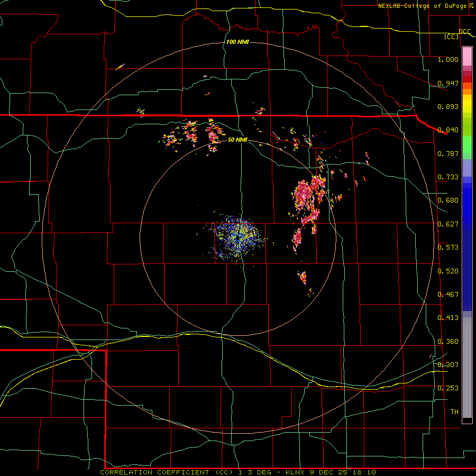Screen dimensions: 476x476
Task: Select the 0.467 scale value
Action: pos(448,294)
